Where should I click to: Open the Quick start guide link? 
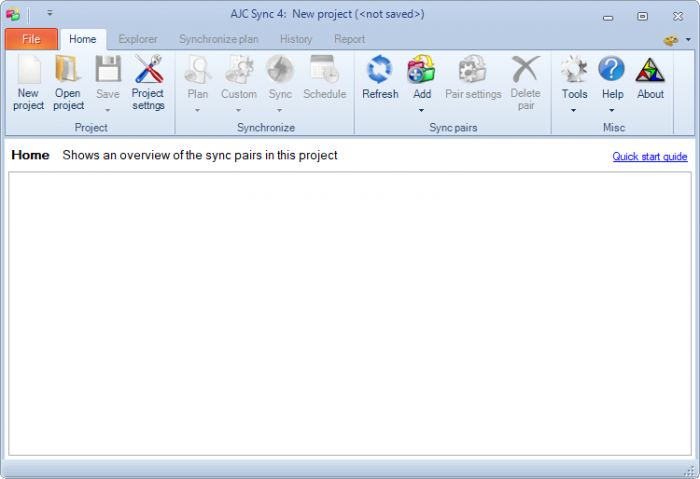click(x=650, y=156)
